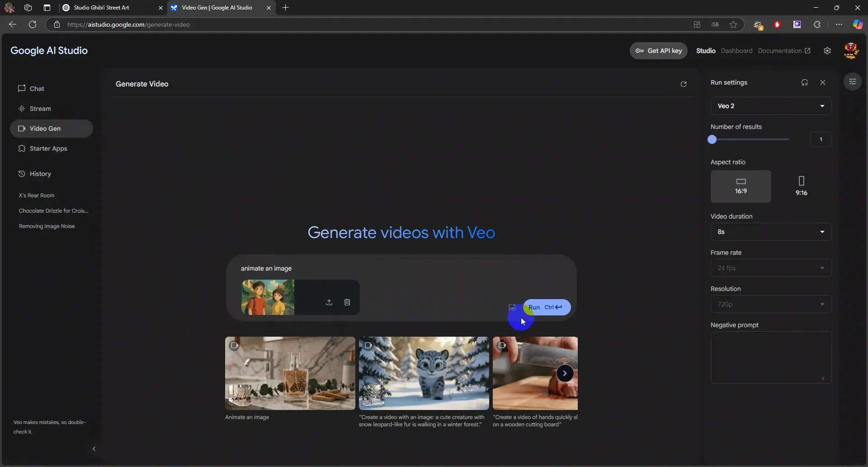Viewport: 868px width, 467px height.
Task: Click video icon on cutting board card
Action: [x=502, y=345]
